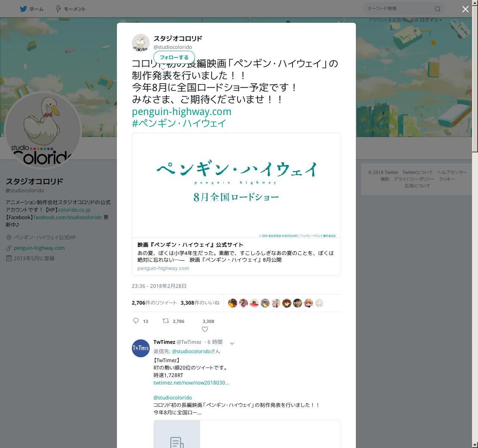Open the Moments lightning bolt icon
This screenshot has width=478, height=448.
click(x=58, y=9)
